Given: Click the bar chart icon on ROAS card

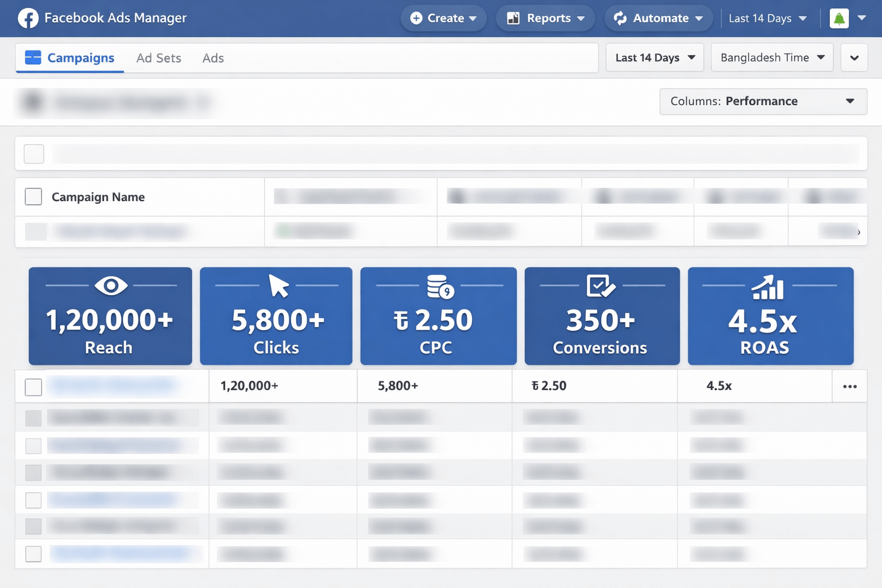Looking at the screenshot, I should click(768, 287).
